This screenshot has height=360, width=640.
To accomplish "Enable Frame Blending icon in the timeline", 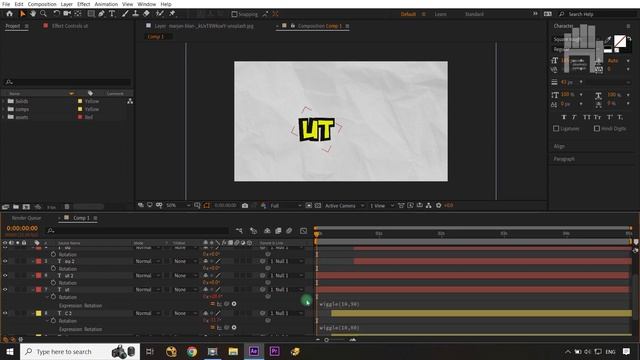I will (x=278, y=231).
